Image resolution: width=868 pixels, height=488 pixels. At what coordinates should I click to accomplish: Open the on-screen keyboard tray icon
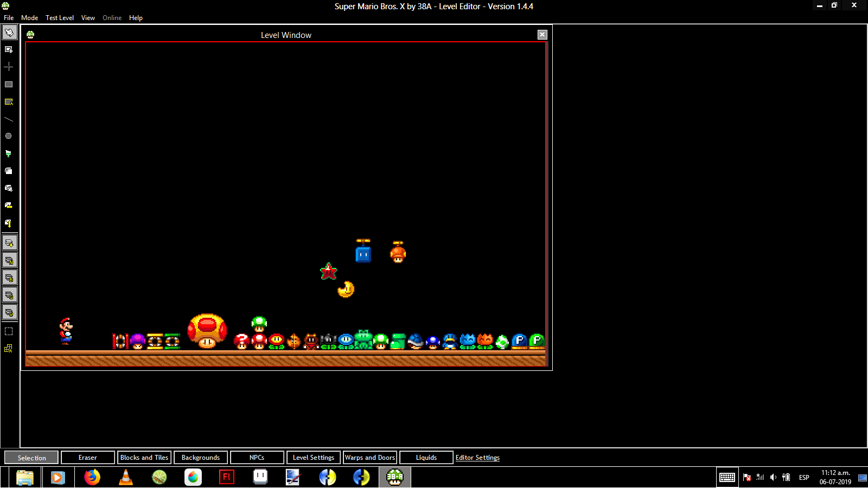click(x=727, y=477)
